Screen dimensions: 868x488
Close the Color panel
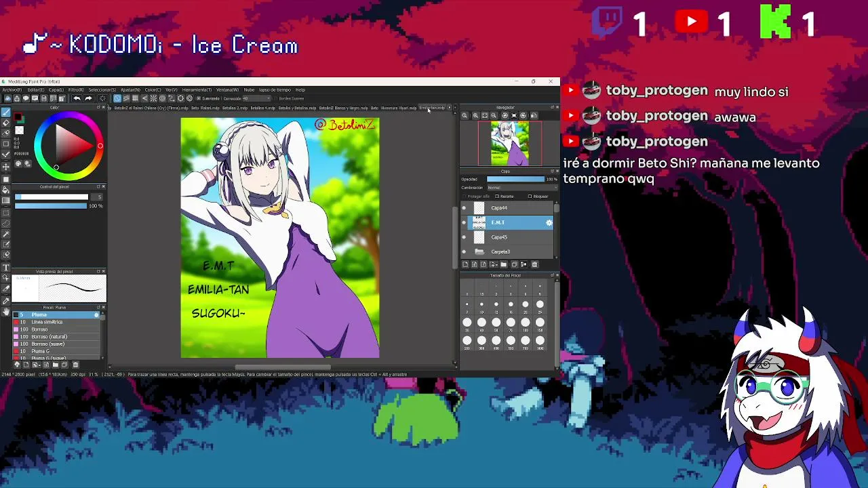(104, 108)
